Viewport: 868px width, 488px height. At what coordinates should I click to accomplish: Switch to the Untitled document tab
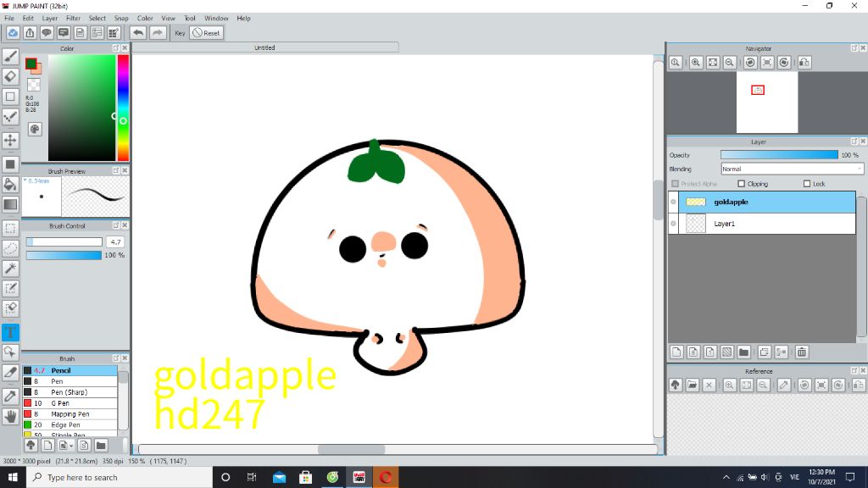(264, 47)
